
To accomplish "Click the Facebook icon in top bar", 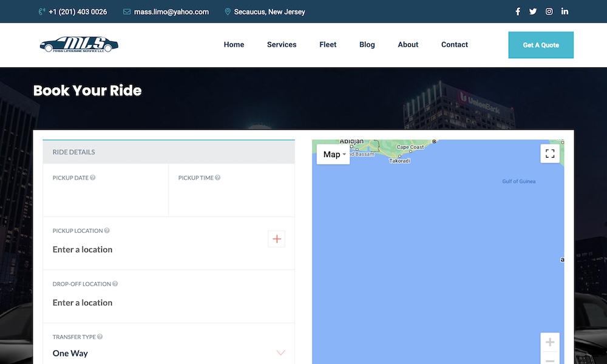I will coord(518,12).
